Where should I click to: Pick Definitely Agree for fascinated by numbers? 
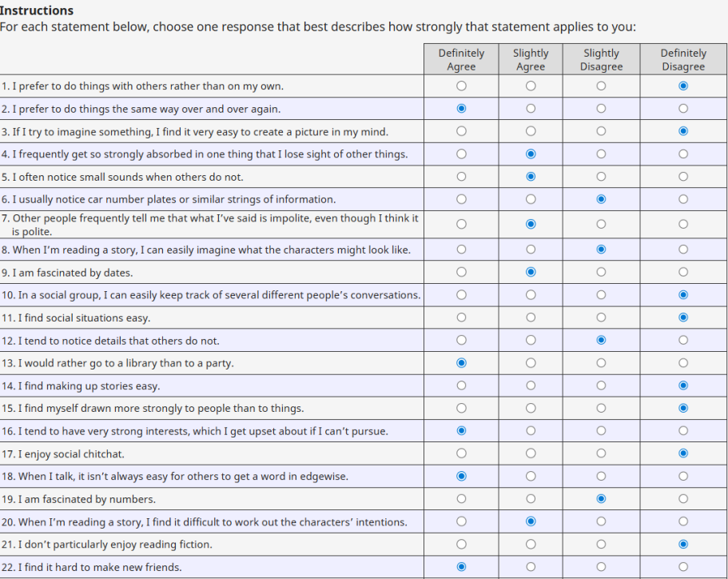461,499
